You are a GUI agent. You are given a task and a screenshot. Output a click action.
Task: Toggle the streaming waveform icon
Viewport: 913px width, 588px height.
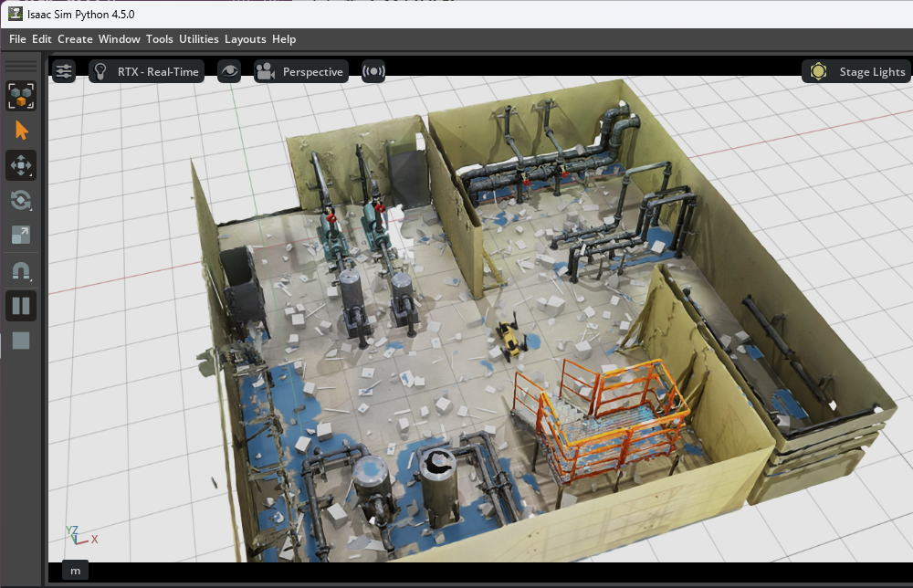pyautogui.click(x=373, y=71)
